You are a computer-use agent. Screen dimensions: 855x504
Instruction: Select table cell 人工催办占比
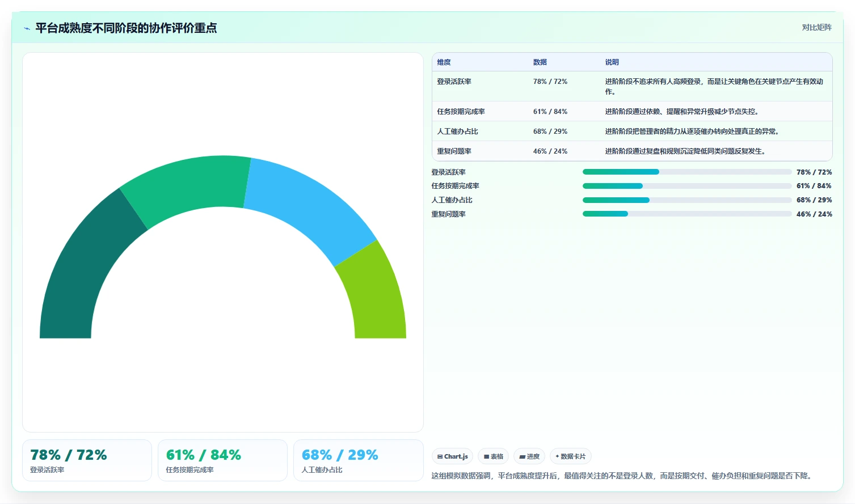click(x=458, y=132)
